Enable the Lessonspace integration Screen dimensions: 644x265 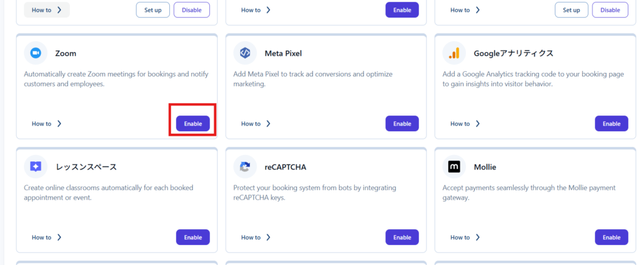click(x=192, y=237)
